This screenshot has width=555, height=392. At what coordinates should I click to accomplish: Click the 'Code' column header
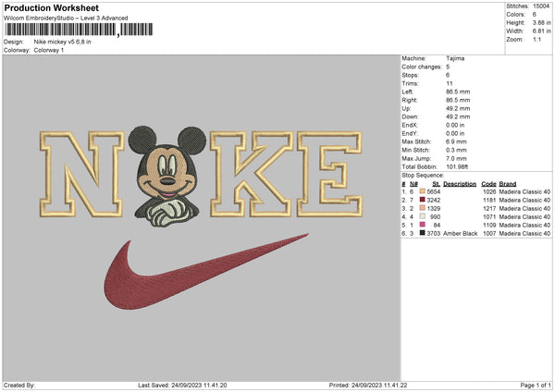pyautogui.click(x=488, y=184)
